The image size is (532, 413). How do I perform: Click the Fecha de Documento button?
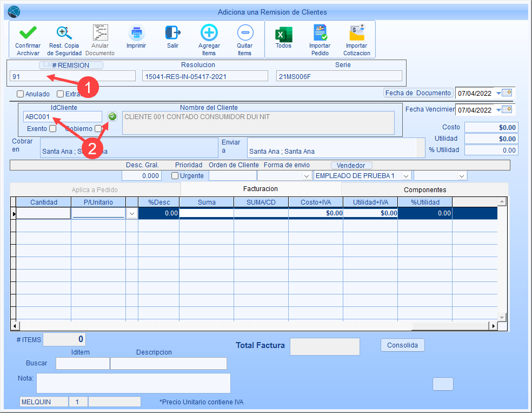[418, 93]
